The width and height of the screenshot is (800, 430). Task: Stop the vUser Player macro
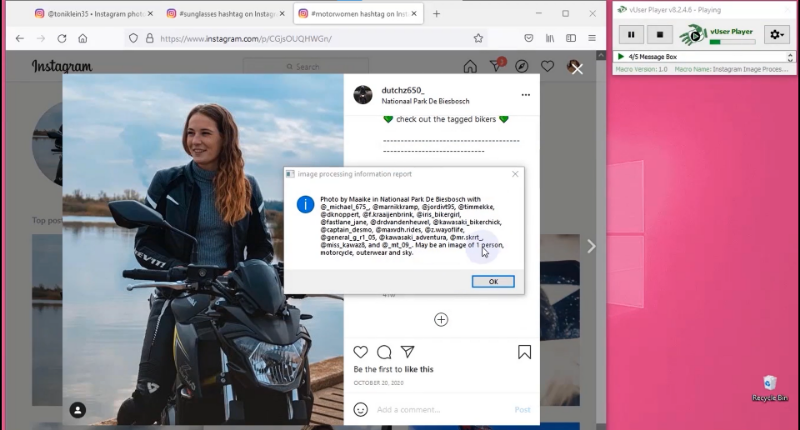click(659, 35)
